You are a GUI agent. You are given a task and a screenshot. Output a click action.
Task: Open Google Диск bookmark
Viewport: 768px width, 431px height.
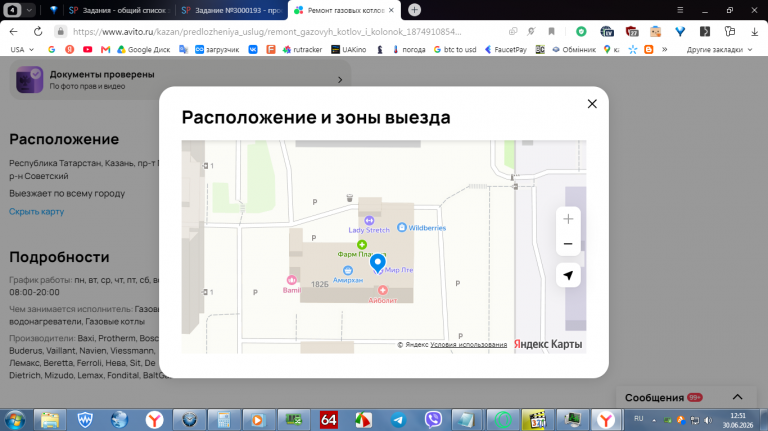[x=145, y=49]
